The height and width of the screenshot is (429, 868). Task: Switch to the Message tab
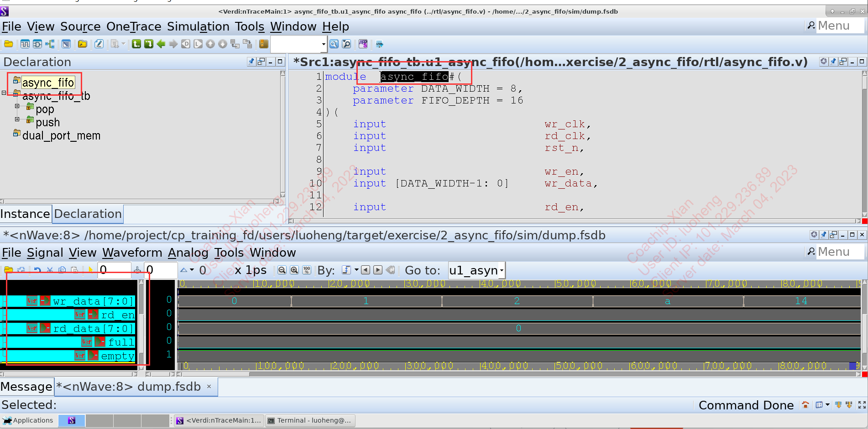[26, 387]
